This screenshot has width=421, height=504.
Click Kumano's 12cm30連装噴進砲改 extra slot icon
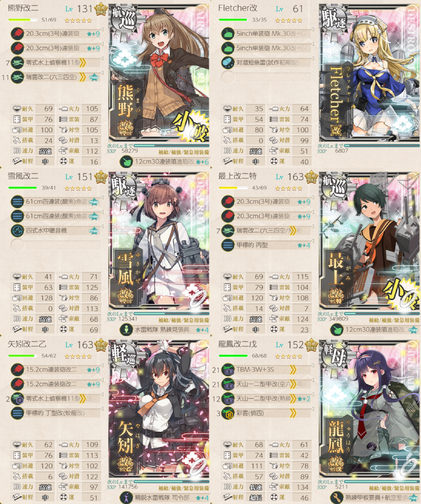[x=126, y=162]
